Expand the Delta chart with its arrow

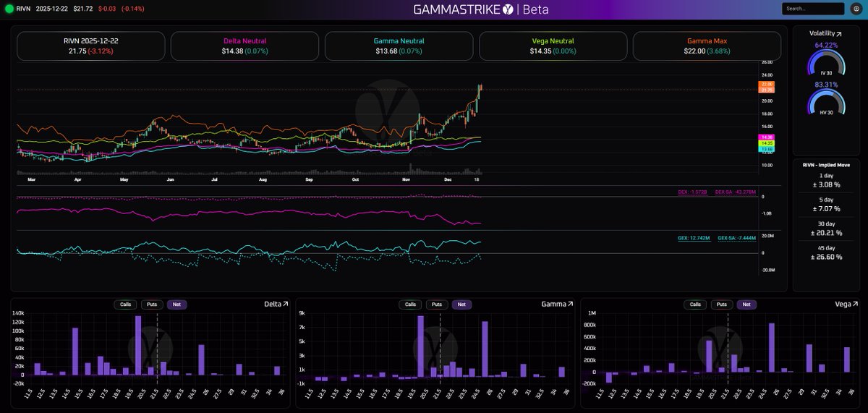point(285,305)
